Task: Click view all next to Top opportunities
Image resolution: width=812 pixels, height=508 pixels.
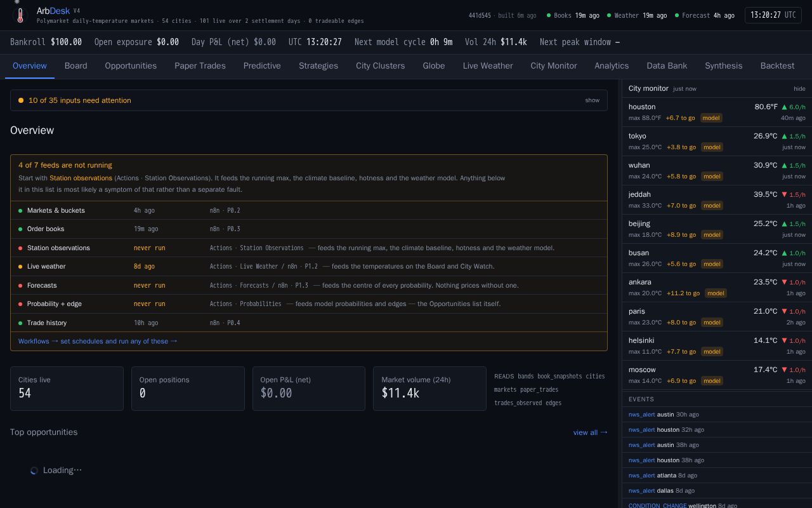Action: [x=590, y=432]
